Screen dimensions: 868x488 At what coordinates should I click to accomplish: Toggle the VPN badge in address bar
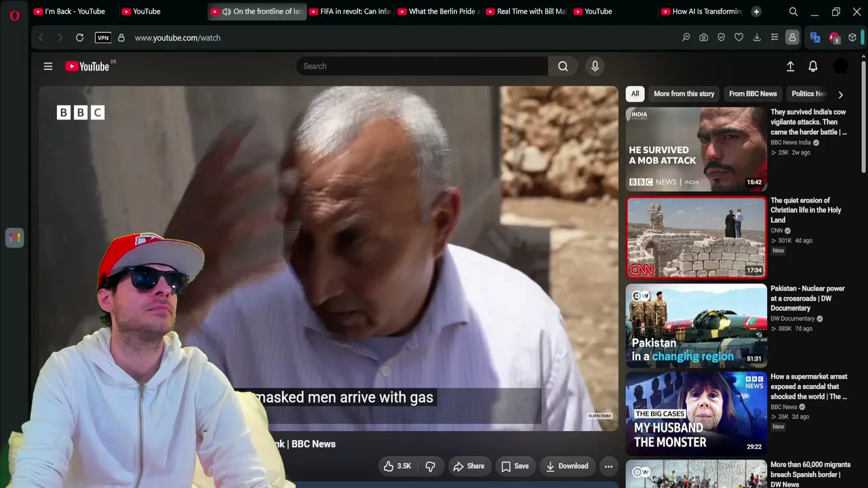click(103, 38)
